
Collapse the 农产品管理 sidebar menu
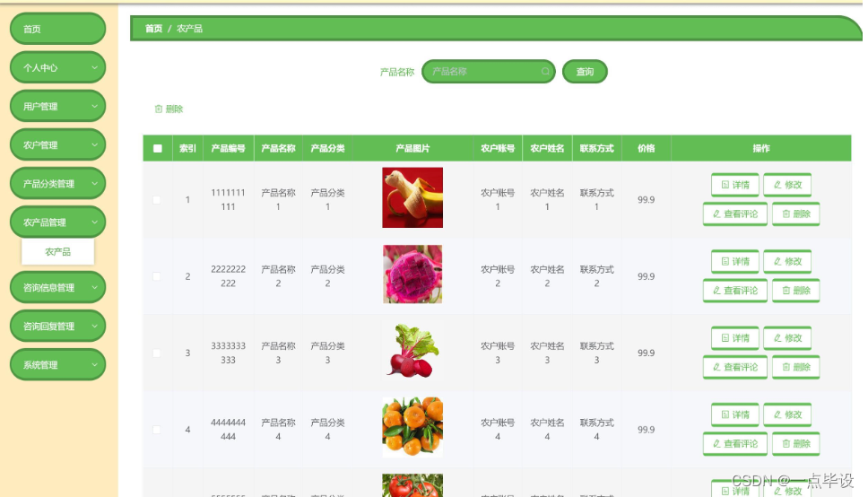[x=57, y=222]
